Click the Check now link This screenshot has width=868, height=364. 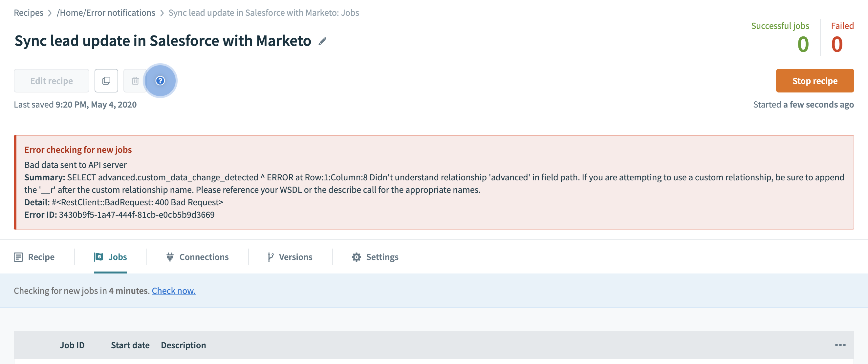[174, 291]
